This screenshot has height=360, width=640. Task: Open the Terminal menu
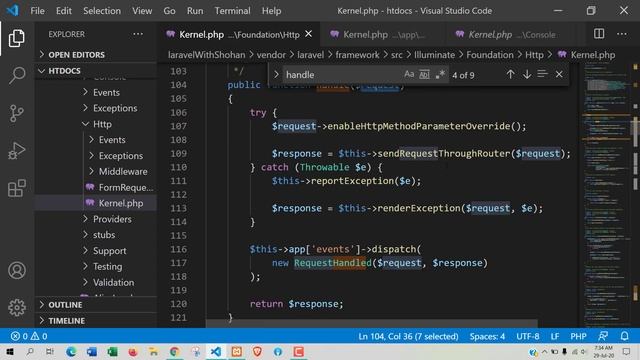[232, 11]
